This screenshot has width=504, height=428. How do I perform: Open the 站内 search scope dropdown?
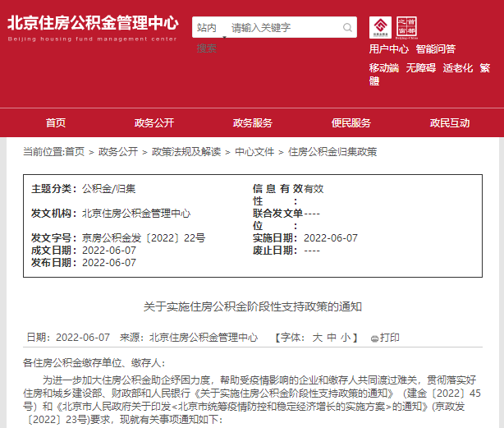pyautogui.click(x=210, y=28)
